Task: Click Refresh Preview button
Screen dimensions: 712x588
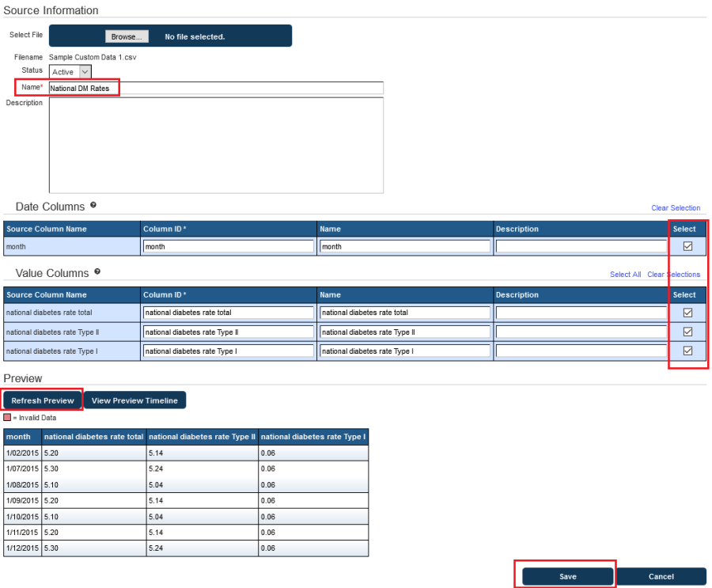Action: pos(43,400)
